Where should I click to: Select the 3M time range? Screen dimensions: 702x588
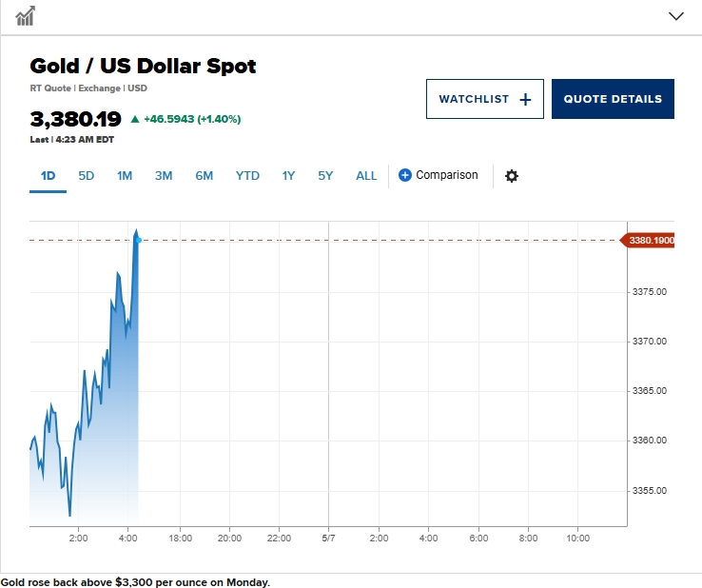click(164, 176)
